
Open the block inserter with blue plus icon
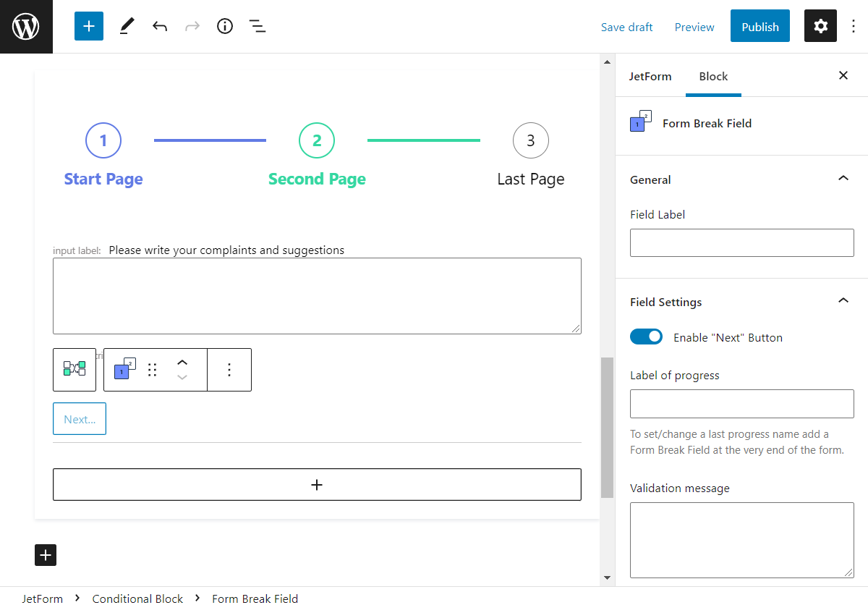88,26
